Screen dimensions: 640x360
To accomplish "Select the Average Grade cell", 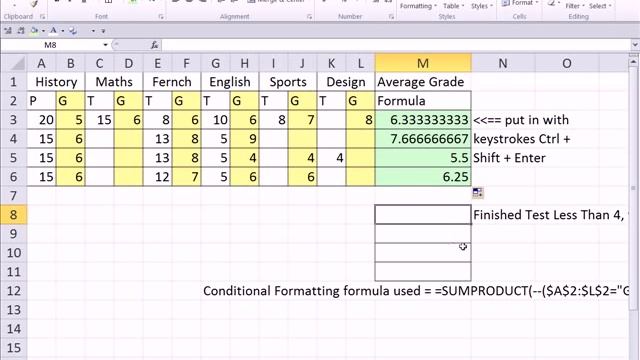I will (x=423, y=82).
